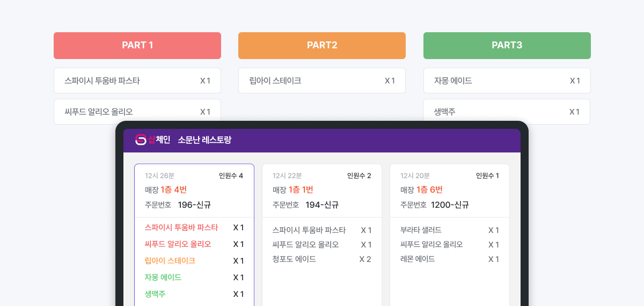Click 스파이시 투움바 파스타 in PART 1 list
This screenshot has height=306, width=644.
pyautogui.click(x=137, y=81)
